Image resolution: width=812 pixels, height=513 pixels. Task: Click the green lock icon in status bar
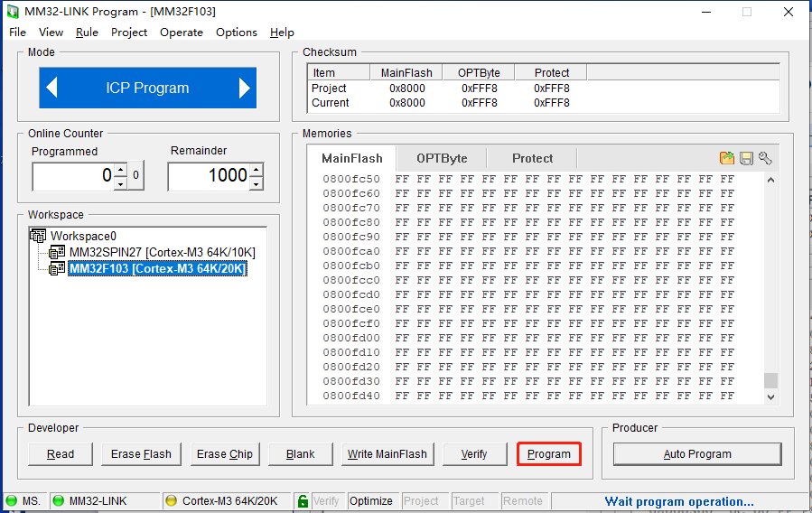tap(303, 501)
